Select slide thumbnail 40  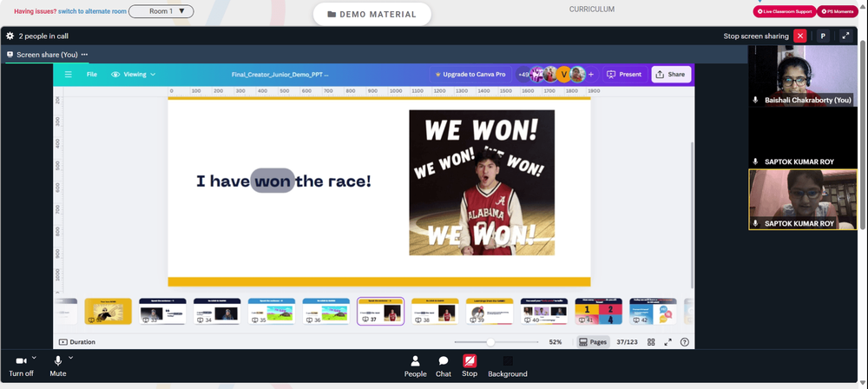pyautogui.click(x=544, y=312)
